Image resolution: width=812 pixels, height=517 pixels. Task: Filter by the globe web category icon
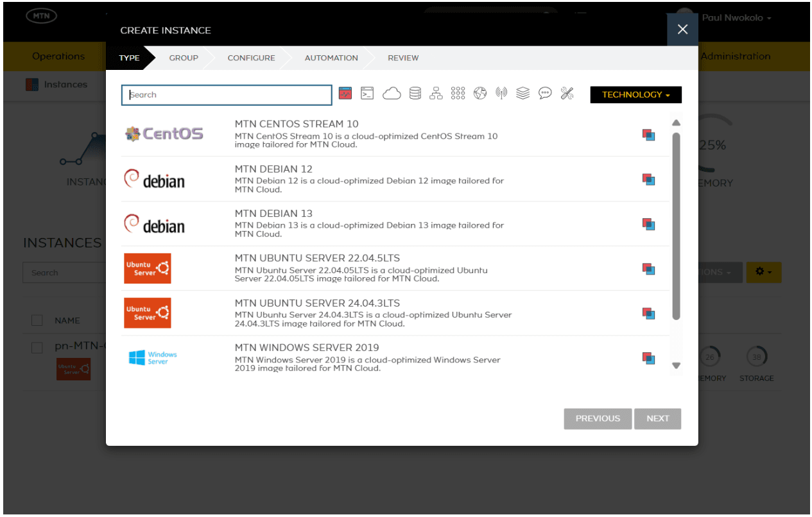coord(480,94)
